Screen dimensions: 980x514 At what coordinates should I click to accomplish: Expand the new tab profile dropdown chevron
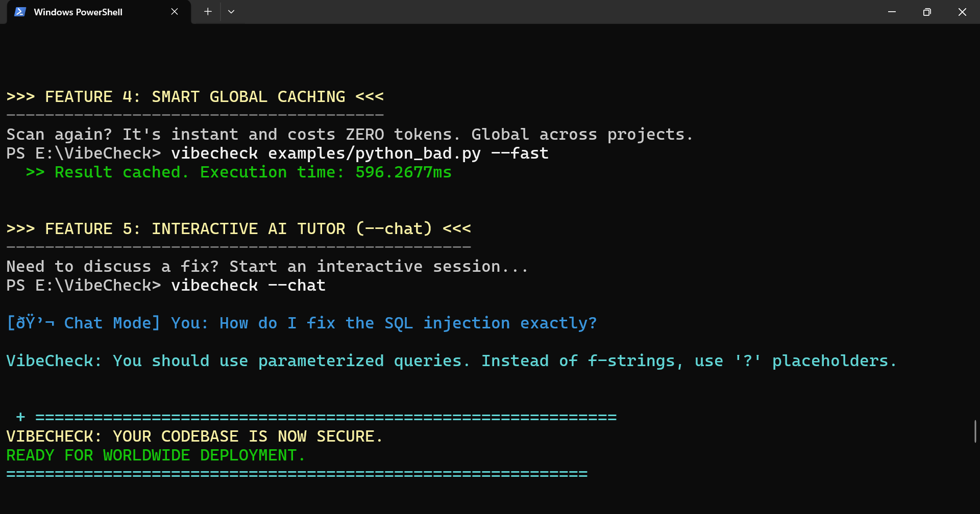click(231, 12)
